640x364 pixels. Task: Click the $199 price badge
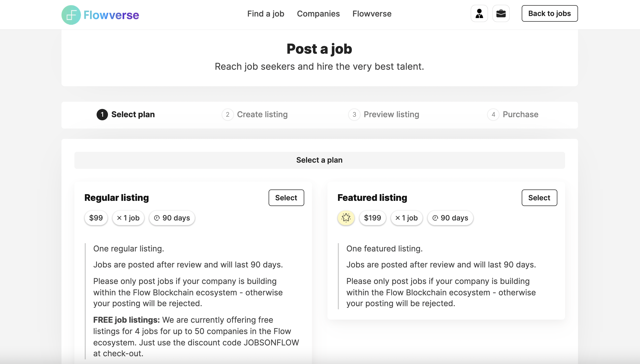coord(372,218)
